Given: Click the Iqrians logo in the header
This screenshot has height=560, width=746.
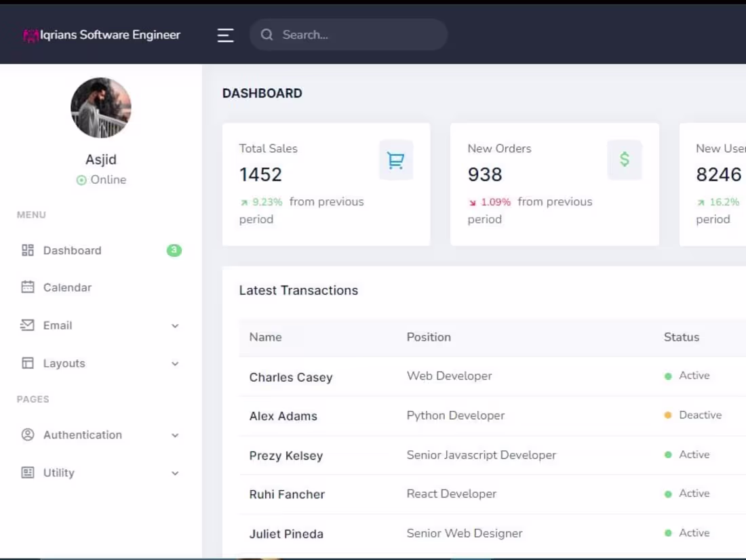Looking at the screenshot, I should coord(32,35).
